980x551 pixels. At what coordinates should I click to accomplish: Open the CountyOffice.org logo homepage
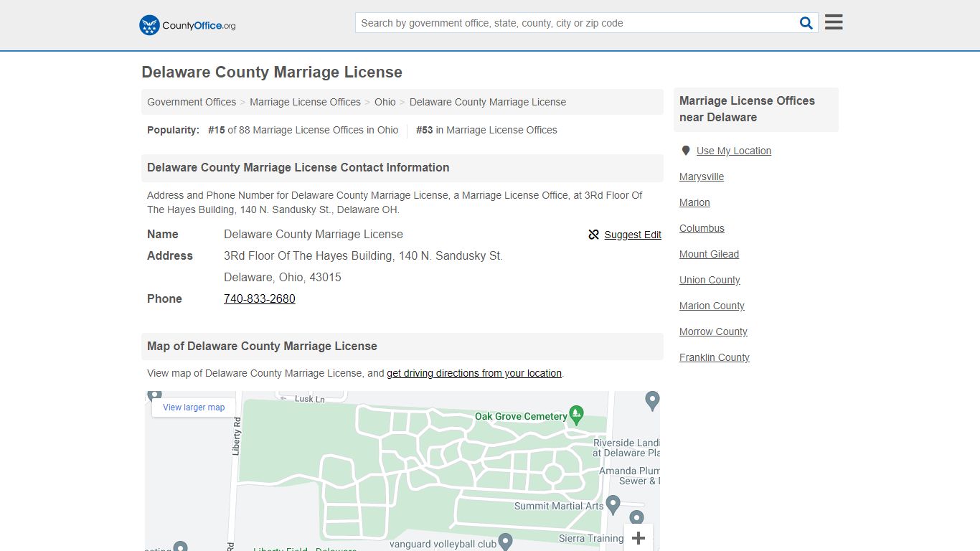187,25
